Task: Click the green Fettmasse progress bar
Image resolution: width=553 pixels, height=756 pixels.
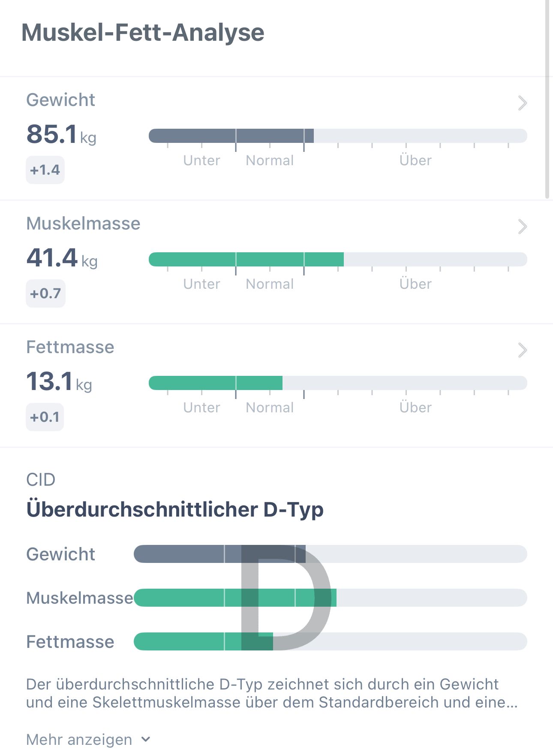Action: 338,383
